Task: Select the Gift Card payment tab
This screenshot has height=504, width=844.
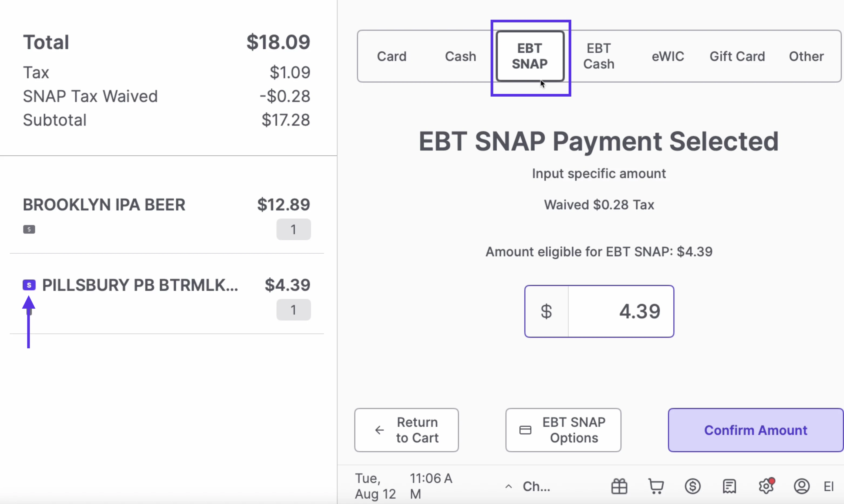Action: tap(737, 56)
